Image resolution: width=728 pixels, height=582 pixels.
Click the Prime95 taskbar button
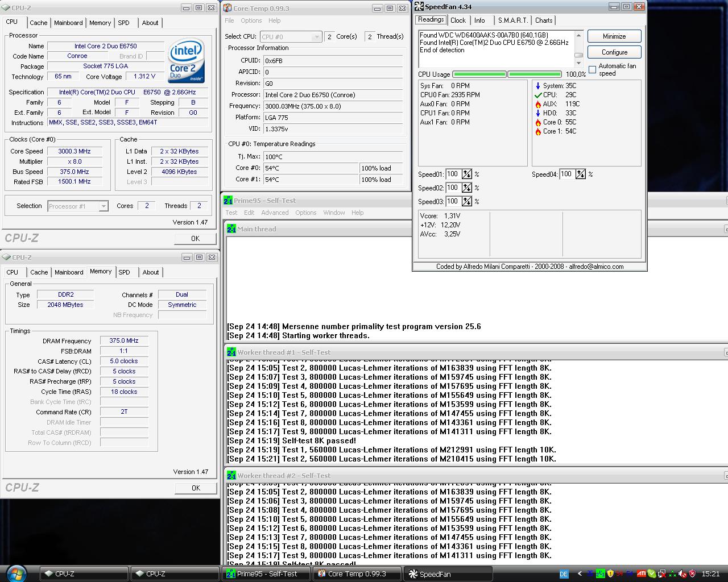[266, 573]
